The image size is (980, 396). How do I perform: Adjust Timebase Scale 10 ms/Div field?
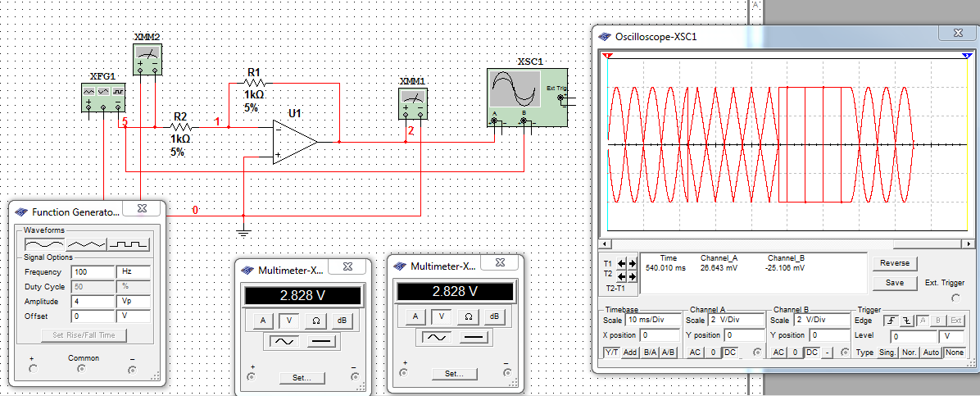tap(651, 320)
